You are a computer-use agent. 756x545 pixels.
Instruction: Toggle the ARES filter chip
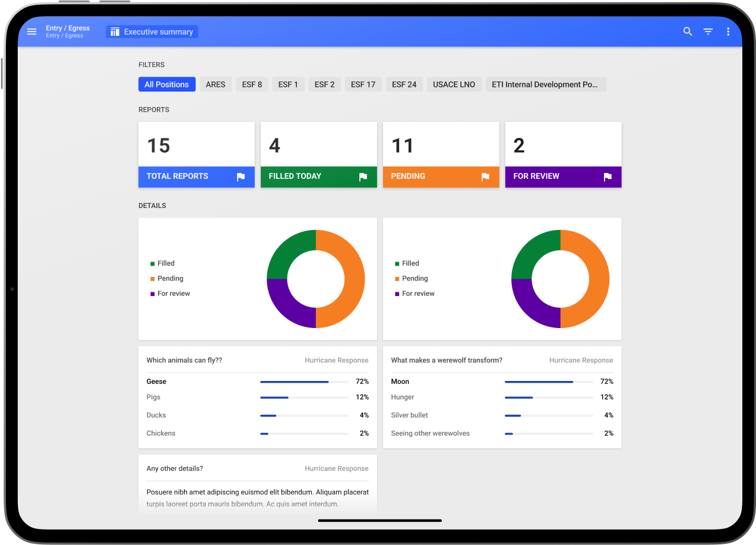point(216,84)
